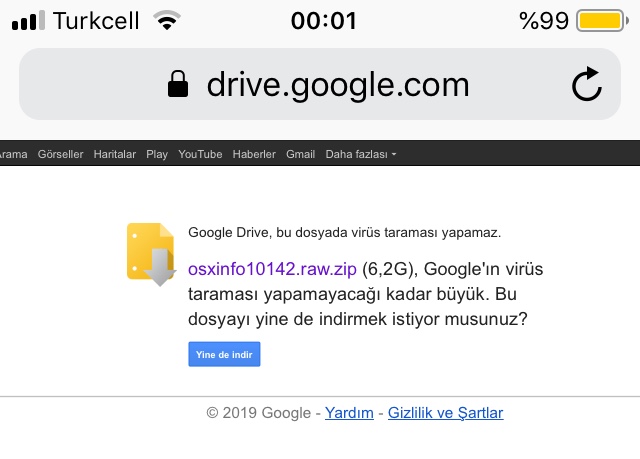
Task: Open the Gizlilik ve Şartlar link
Action: (445, 412)
